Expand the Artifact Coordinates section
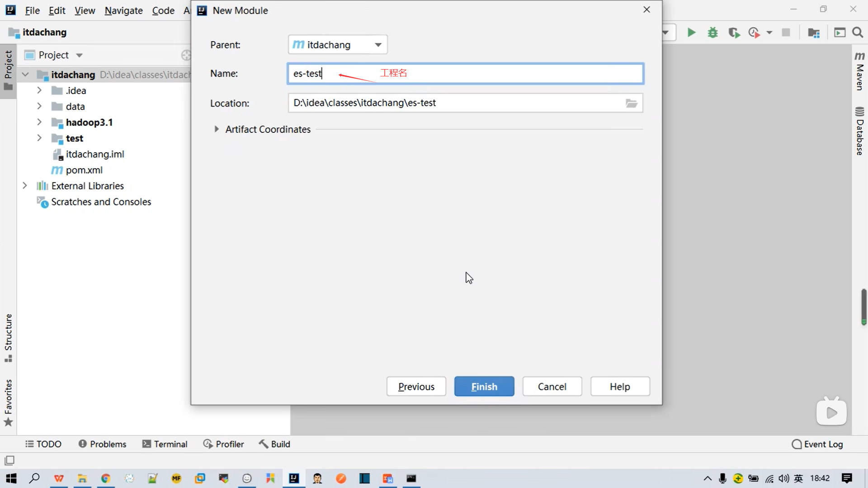Screen dimensions: 868x488 pos(217,129)
